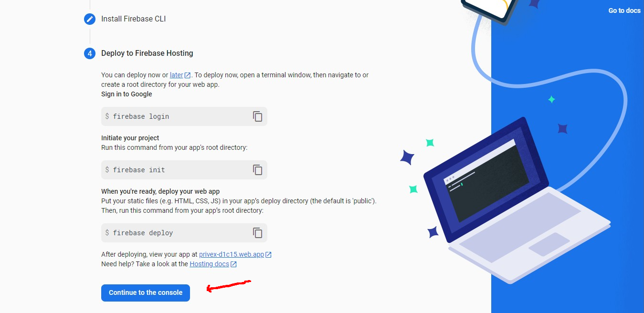The width and height of the screenshot is (644, 313).
Task: Click the step 4 number circle
Action: [90, 53]
